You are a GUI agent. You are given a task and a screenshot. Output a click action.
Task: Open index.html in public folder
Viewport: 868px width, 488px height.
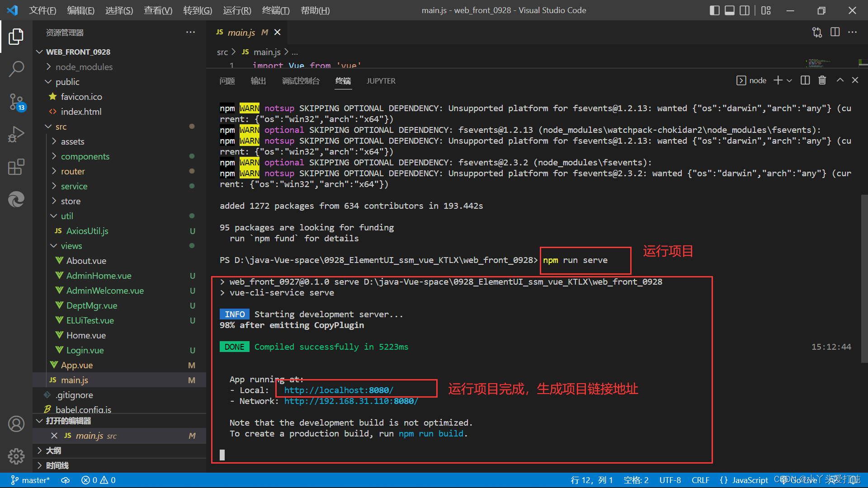(119, 112)
